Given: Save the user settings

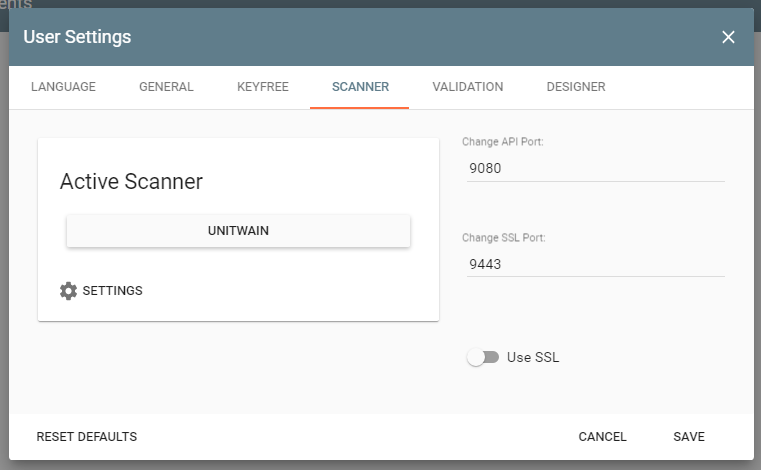Looking at the screenshot, I should [689, 437].
